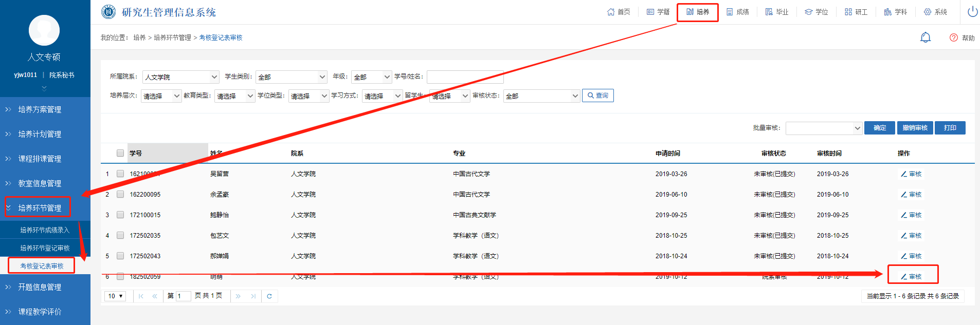This screenshot has height=325, width=980.
Task: Expand 培养方案管理 in the sidebar
Action: coord(40,109)
